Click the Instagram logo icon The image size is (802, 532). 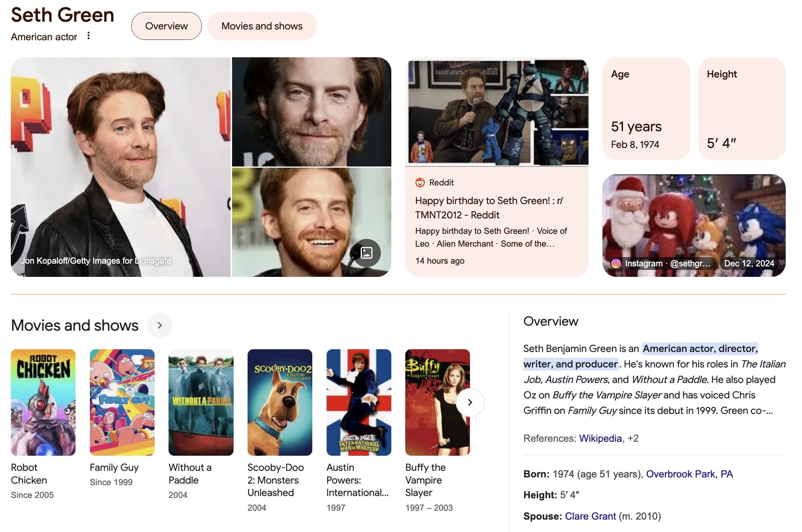pos(616,263)
